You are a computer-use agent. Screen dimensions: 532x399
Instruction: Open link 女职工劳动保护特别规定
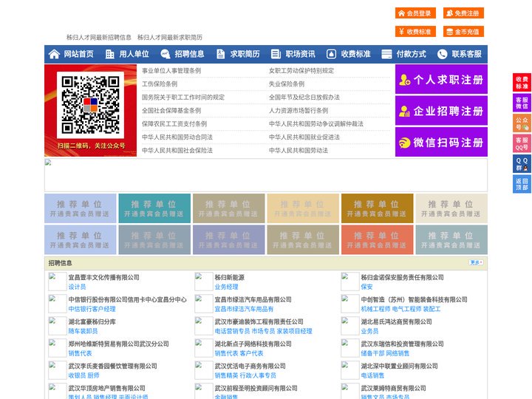[301, 71]
